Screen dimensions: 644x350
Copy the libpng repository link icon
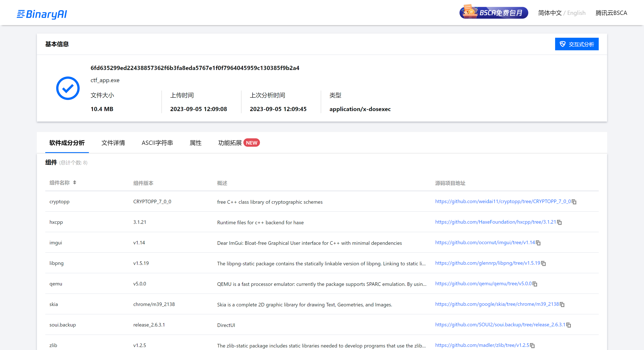(544, 263)
